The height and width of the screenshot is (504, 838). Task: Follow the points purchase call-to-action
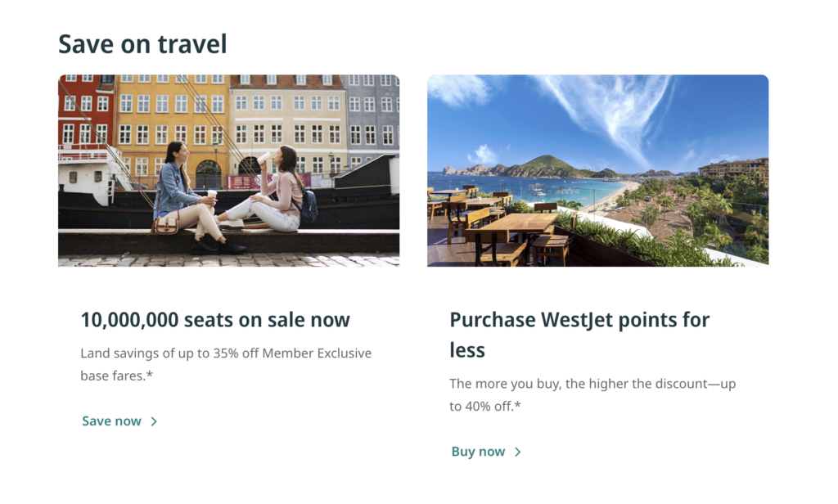point(479,451)
